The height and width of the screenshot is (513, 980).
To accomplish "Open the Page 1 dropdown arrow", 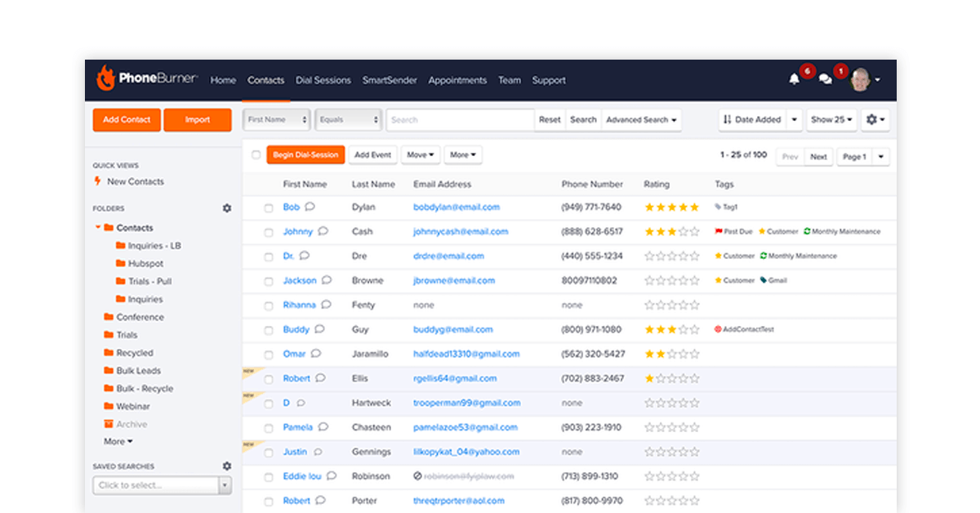I will (880, 157).
